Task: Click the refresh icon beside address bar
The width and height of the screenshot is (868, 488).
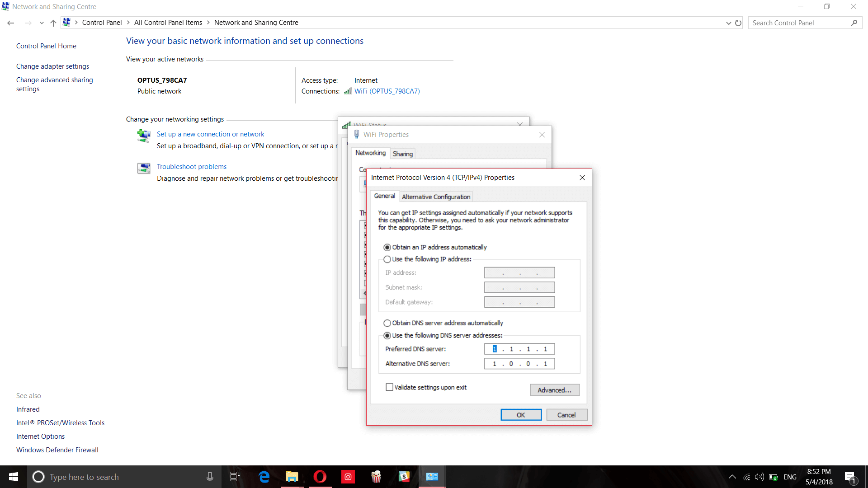Action: coord(738,23)
